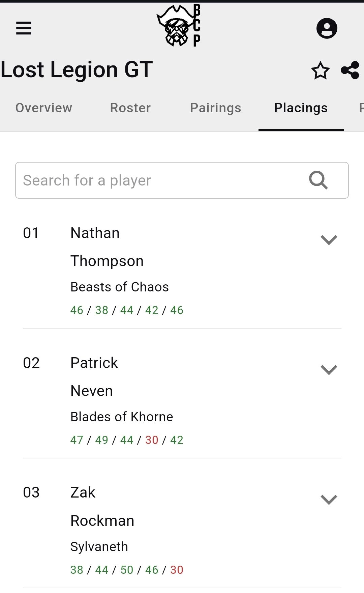Share the Lost Legion GT event

[x=350, y=70]
